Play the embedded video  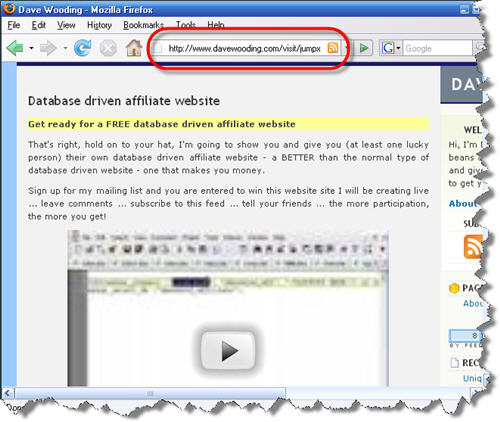tap(229, 350)
